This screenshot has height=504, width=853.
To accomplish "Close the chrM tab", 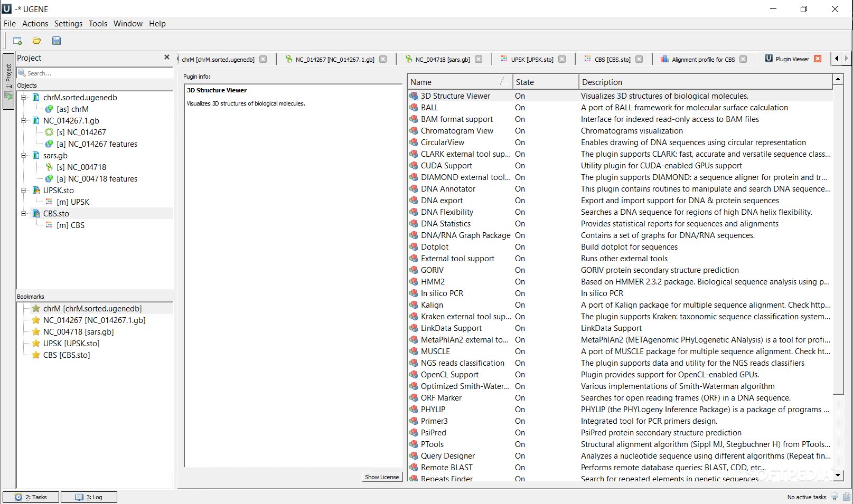I will (263, 59).
